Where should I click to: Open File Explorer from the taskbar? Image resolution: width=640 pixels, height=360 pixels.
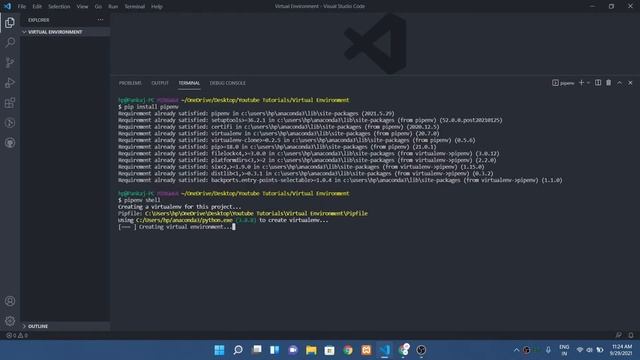point(311,350)
